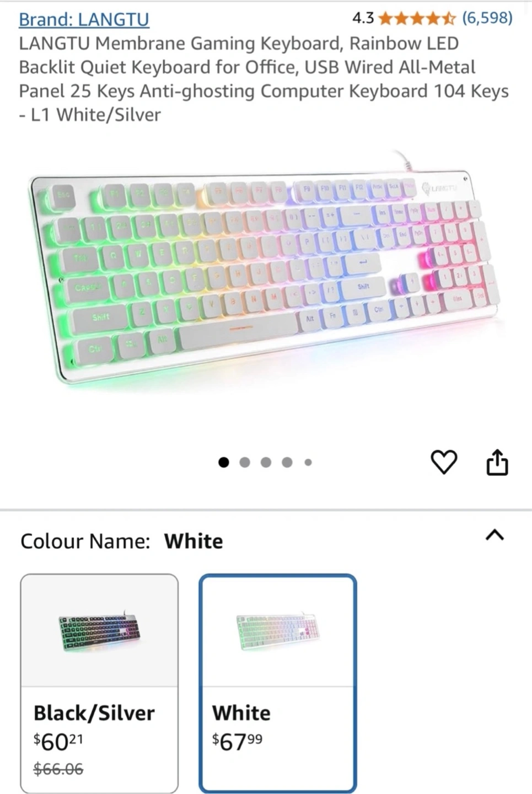Image resolution: width=532 pixels, height=794 pixels.
Task: Select the Black/Silver colour option
Action: click(x=99, y=684)
